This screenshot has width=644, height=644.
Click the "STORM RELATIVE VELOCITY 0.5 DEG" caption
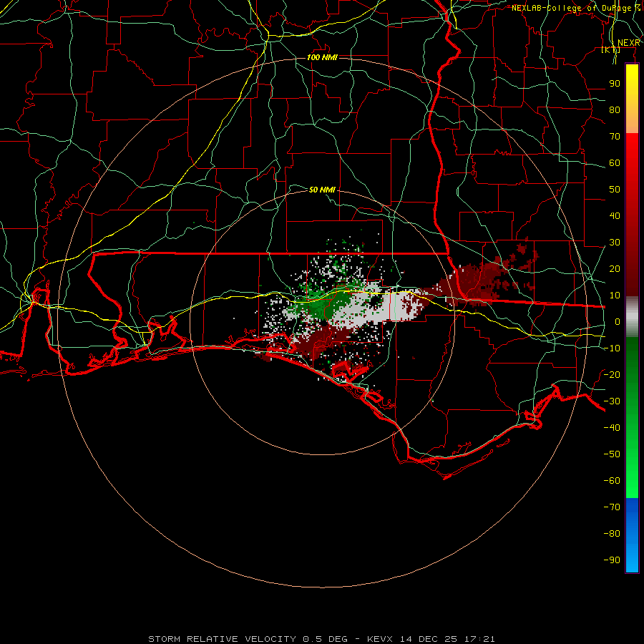pyautogui.click(x=248, y=639)
